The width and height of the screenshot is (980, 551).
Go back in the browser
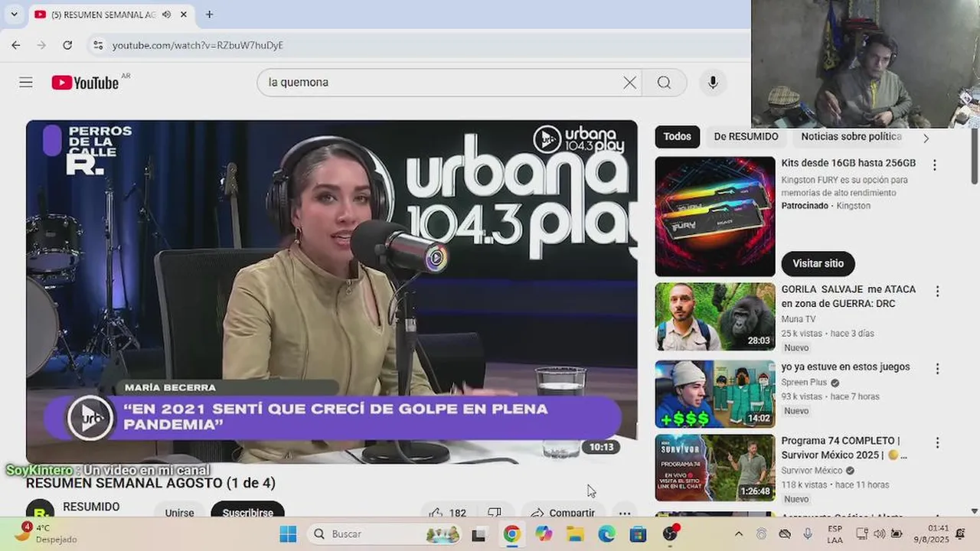(16, 45)
